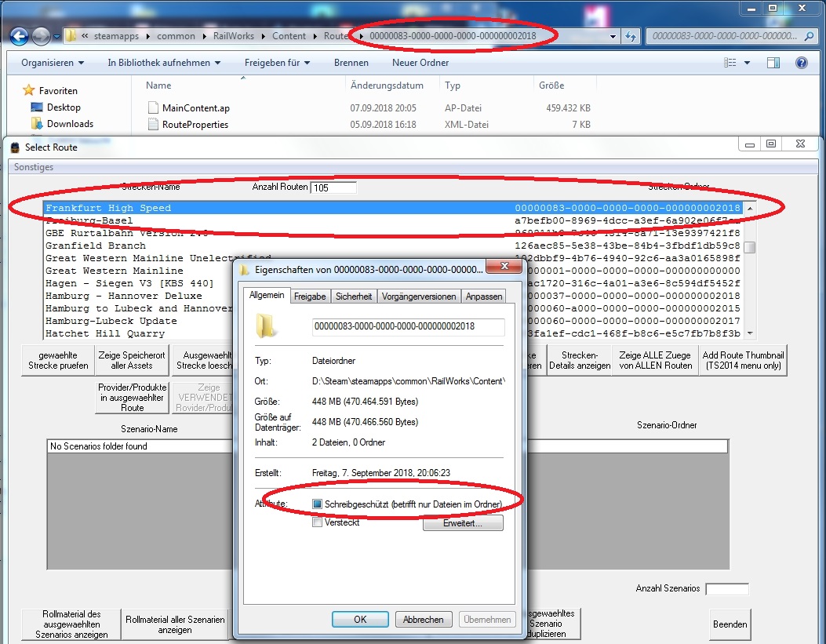Click the magnifier icon in Explorer search box
826x644 pixels.
click(810, 36)
